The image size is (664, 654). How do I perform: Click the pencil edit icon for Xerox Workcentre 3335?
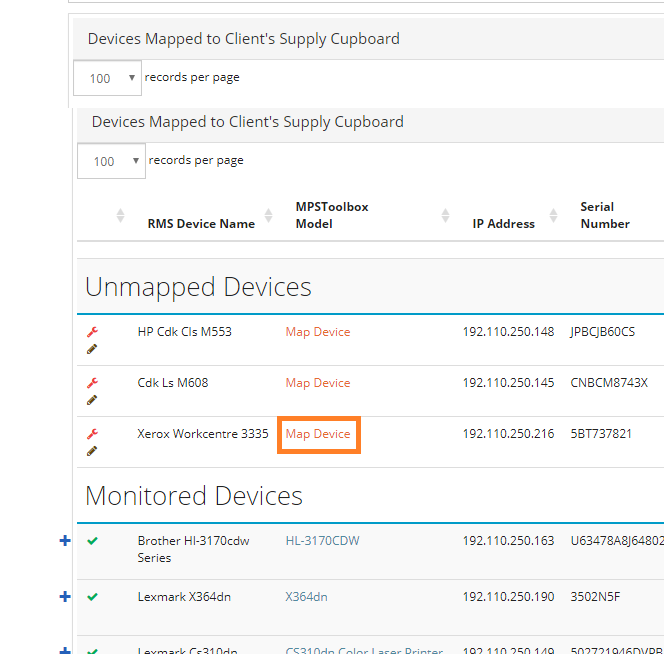[92, 450]
